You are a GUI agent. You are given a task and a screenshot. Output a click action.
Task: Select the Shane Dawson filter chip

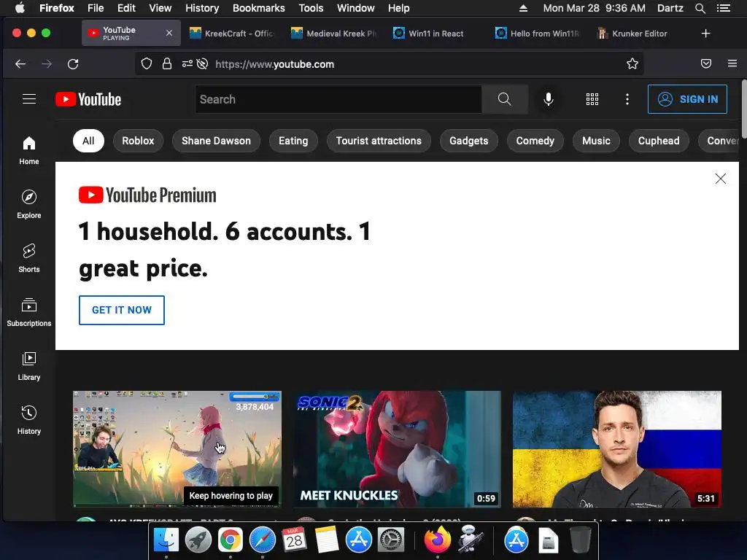click(216, 141)
